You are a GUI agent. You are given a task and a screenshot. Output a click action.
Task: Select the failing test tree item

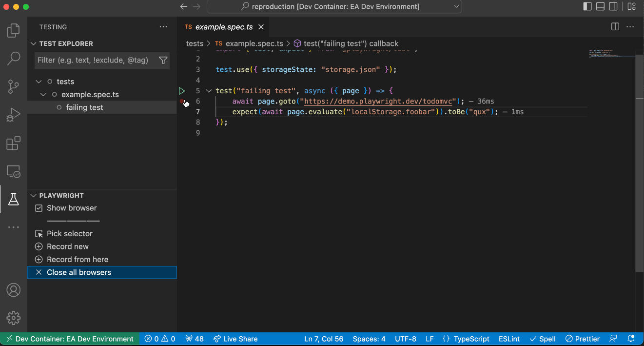(102, 107)
